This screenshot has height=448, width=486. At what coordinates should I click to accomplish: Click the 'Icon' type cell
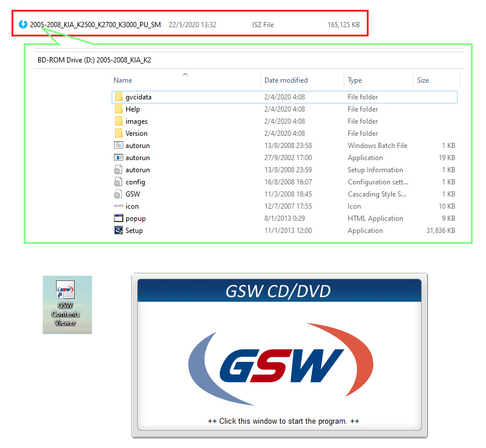pyautogui.click(x=354, y=206)
